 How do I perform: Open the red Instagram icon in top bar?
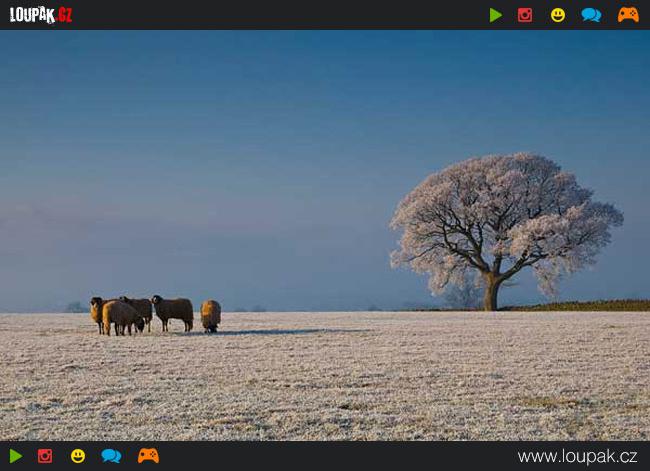click(525, 15)
